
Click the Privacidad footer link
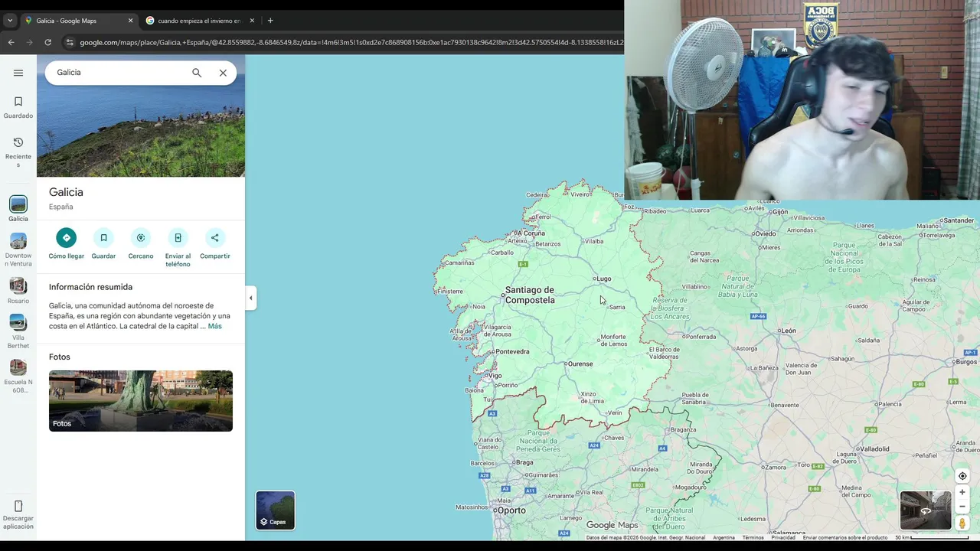(783, 537)
